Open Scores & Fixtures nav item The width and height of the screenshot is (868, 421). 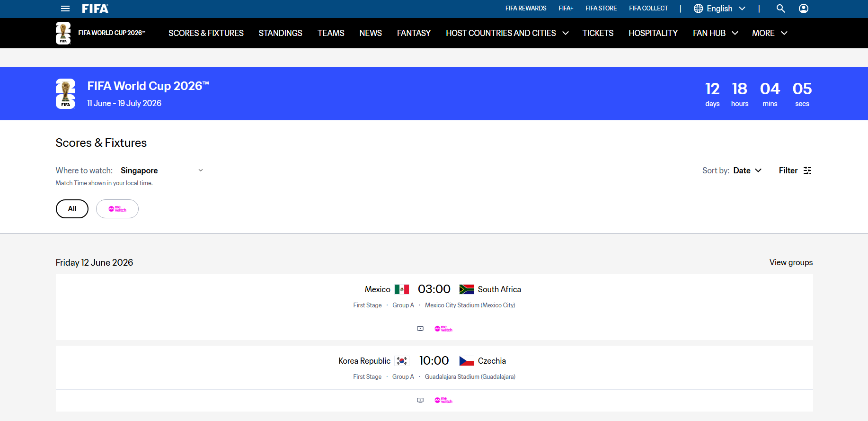[x=206, y=33]
